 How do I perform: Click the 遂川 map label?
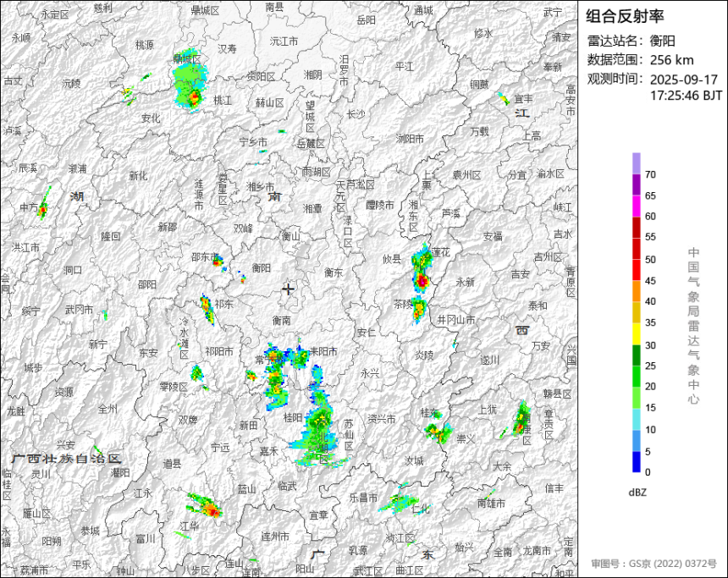click(490, 360)
